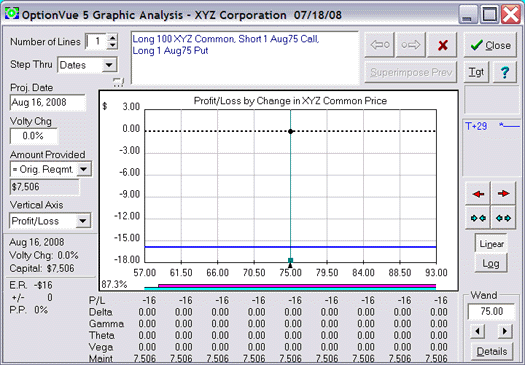Click the y-axis label -18.00
Image resolution: width=525 pixels, height=365 pixels.
pyautogui.click(x=127, y=260)
